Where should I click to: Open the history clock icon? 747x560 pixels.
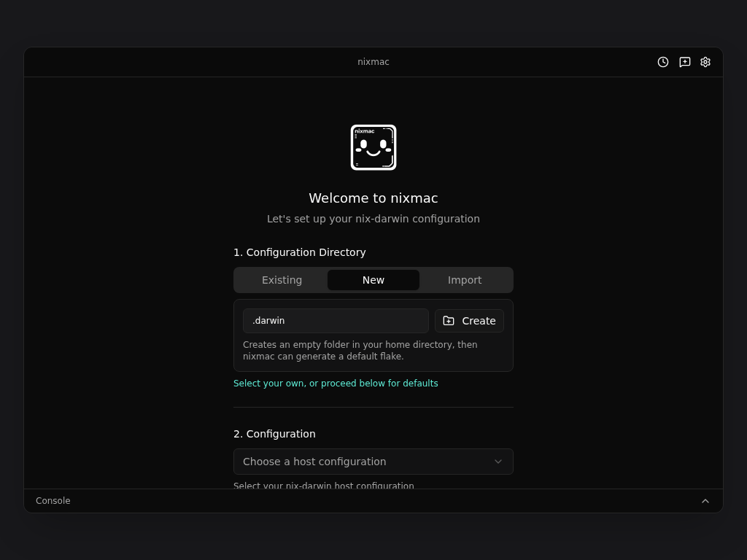pyautogui.click(x=662, y=62)
